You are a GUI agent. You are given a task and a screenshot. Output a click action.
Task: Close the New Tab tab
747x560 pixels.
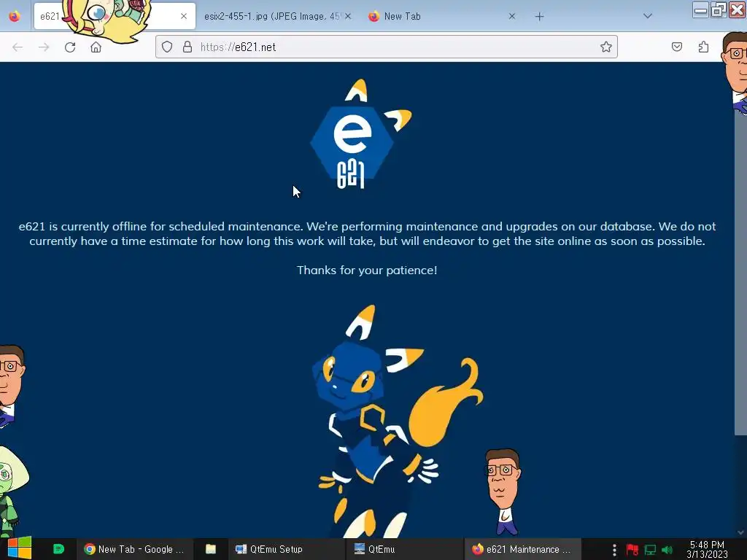(x=511, y=16)
